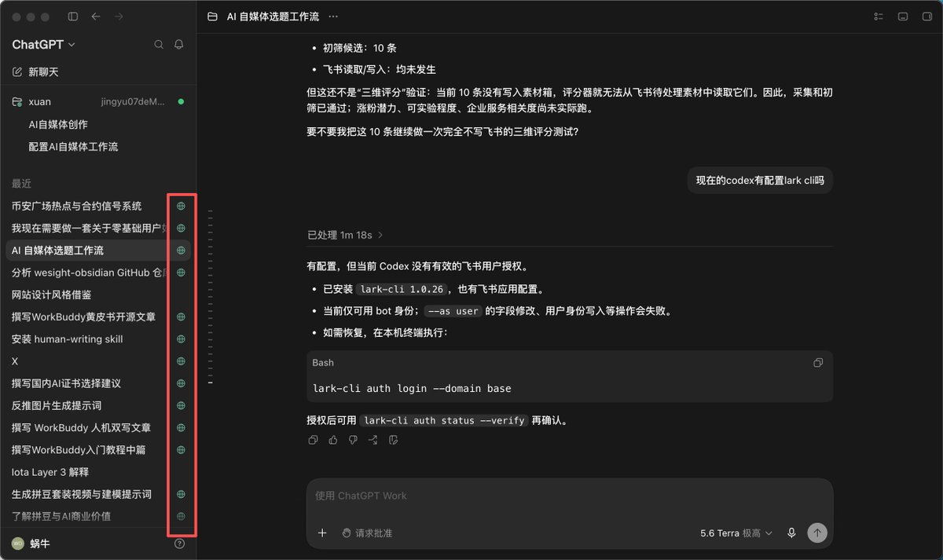Open the 5.6 Terra 极高 model dropdown

(x=736, y=533)
